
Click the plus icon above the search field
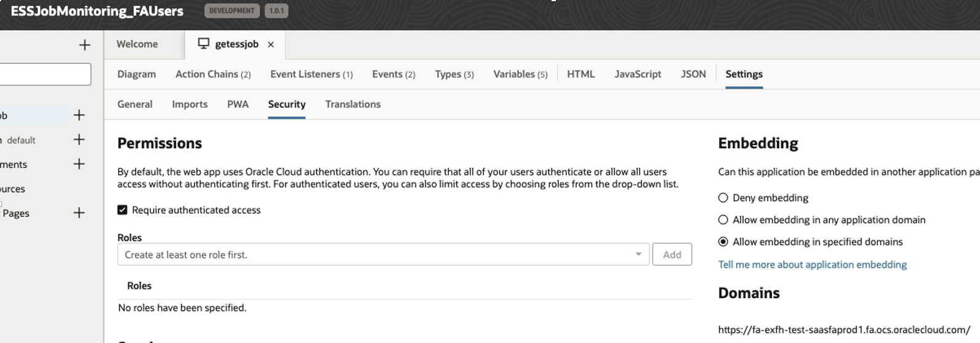click(84, 45)
